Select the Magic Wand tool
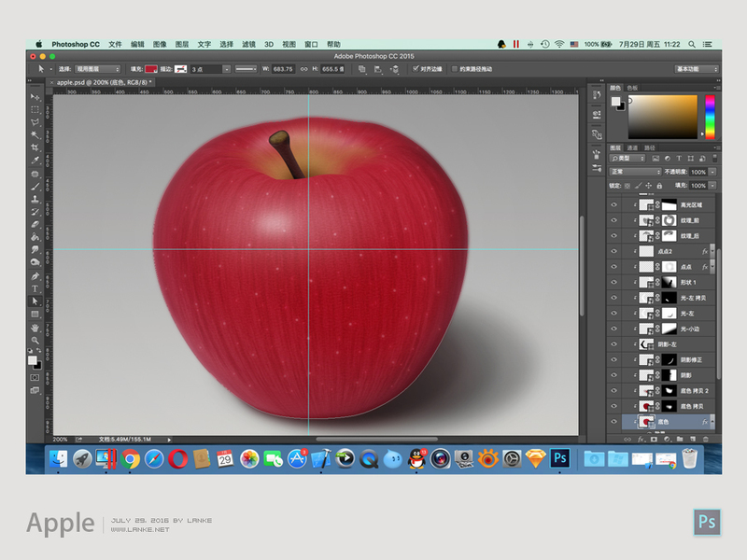Image resolution: width=747 pixels, height=560 pixels. pos(35,134)
